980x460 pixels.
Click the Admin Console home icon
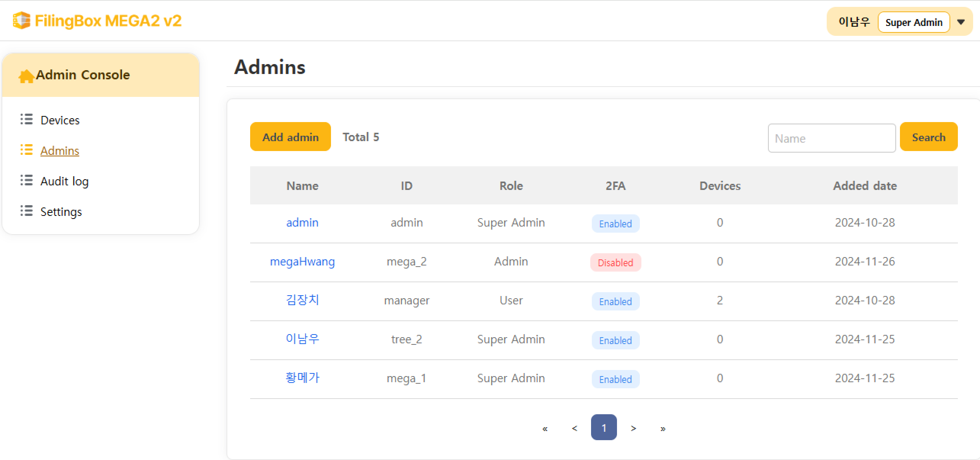26,76
